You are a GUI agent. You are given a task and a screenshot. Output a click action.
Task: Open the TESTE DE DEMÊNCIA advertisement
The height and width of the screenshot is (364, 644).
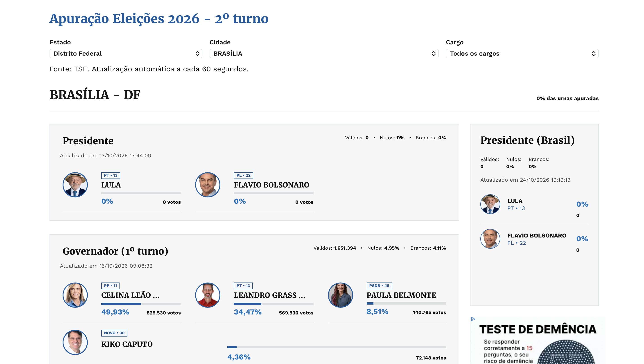(538, 341)
